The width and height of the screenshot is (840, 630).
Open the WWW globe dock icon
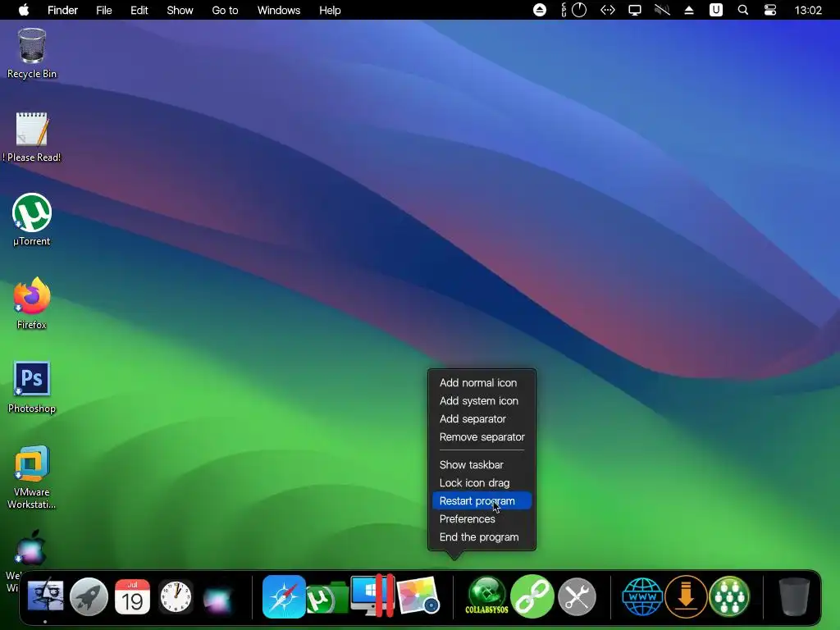click(x=642, y=596)
